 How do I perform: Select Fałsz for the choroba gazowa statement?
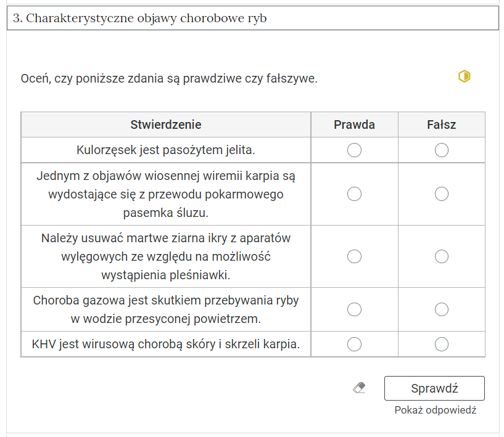point(441,309)
